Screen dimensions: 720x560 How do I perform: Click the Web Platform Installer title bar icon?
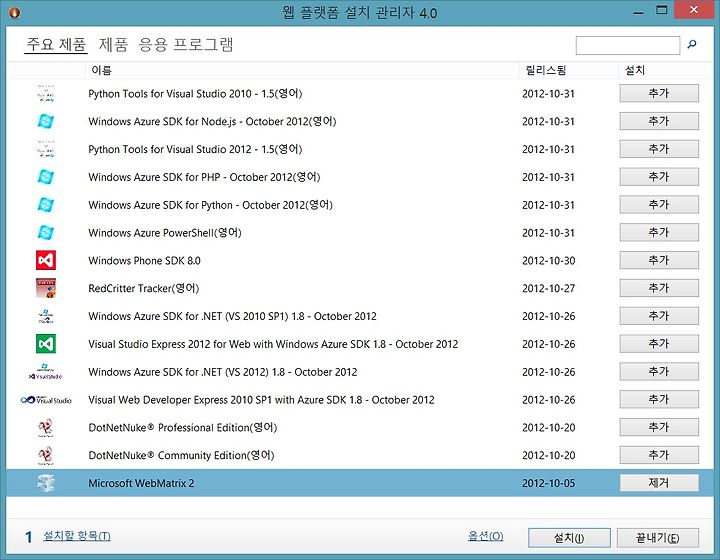[14, 12]
